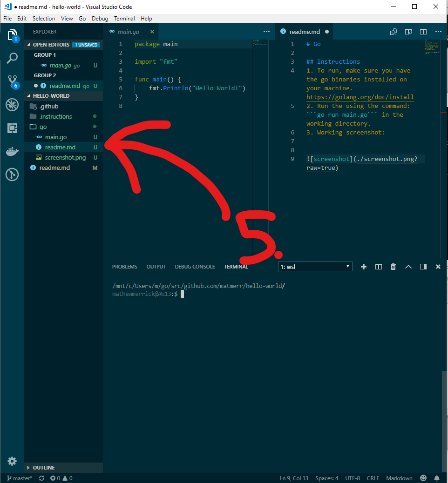The image size is (448, 483).
Task: Open the Docker view icon
Action: (12, 151)
